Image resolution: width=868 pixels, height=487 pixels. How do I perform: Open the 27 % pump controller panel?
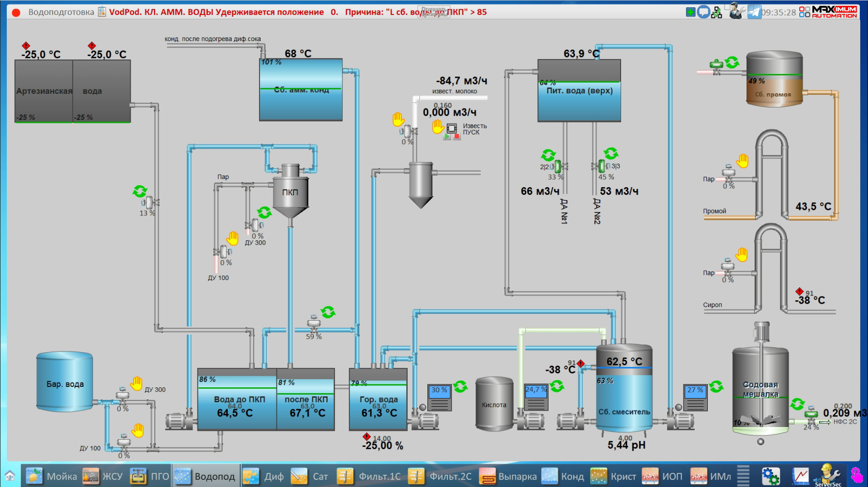pyautogui.click(x=695, y=397)
